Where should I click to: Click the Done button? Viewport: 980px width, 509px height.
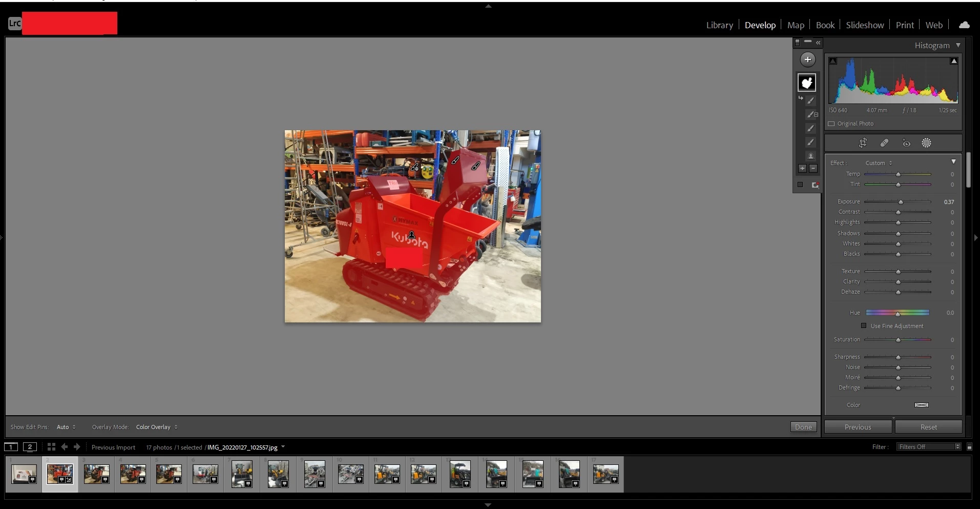click(803, 427)
